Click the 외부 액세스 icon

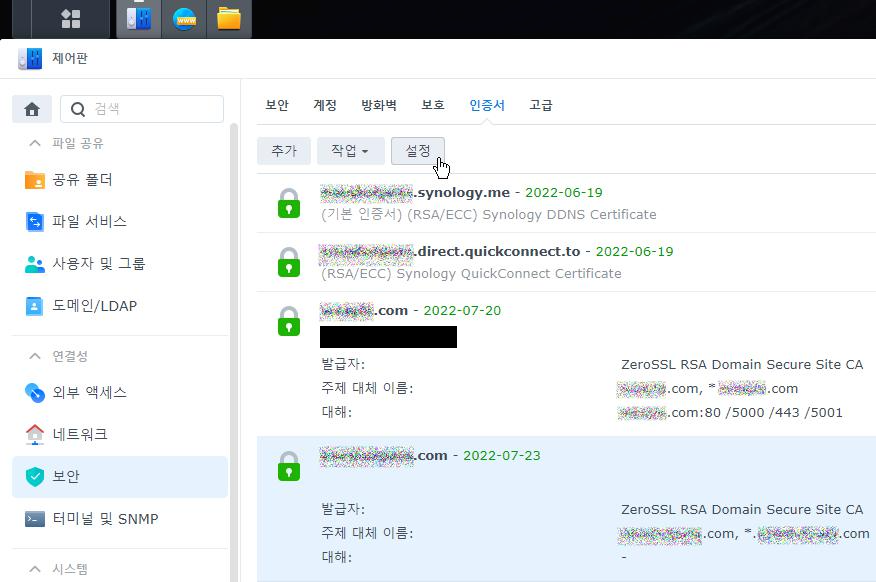click(35, 393)
